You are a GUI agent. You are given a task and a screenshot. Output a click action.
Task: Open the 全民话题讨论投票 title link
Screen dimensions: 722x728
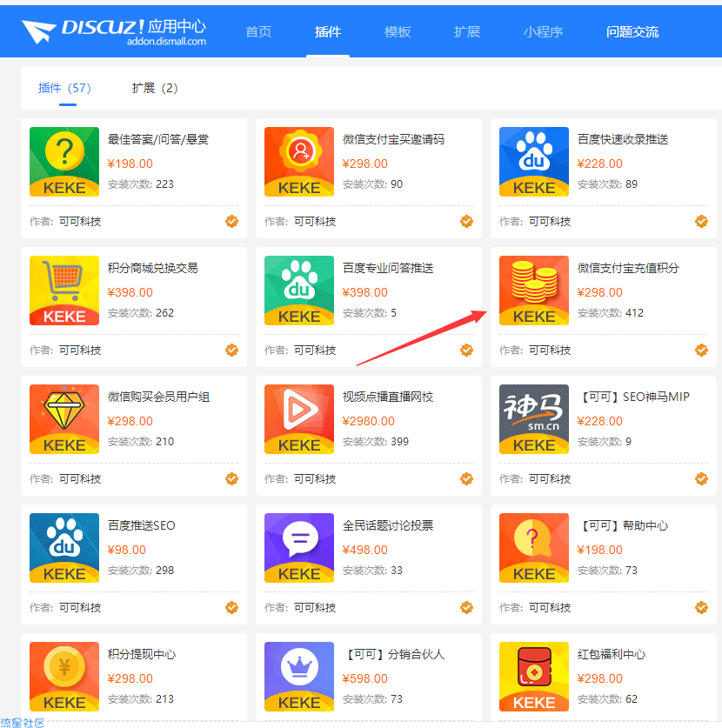click(x=388, y=525)
